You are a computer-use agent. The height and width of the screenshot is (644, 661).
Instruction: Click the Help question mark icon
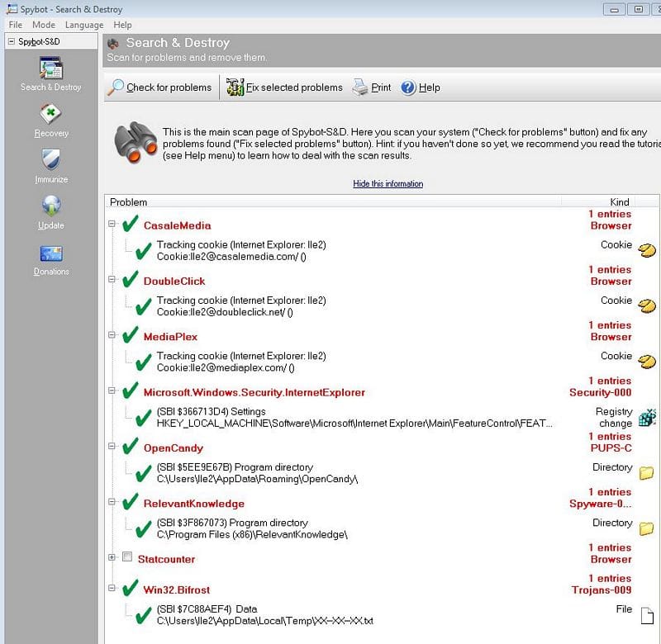(x=408, y=88)
